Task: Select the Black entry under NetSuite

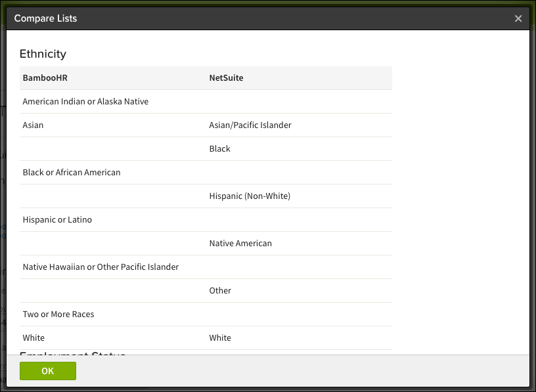Action: tap(220, 148)
